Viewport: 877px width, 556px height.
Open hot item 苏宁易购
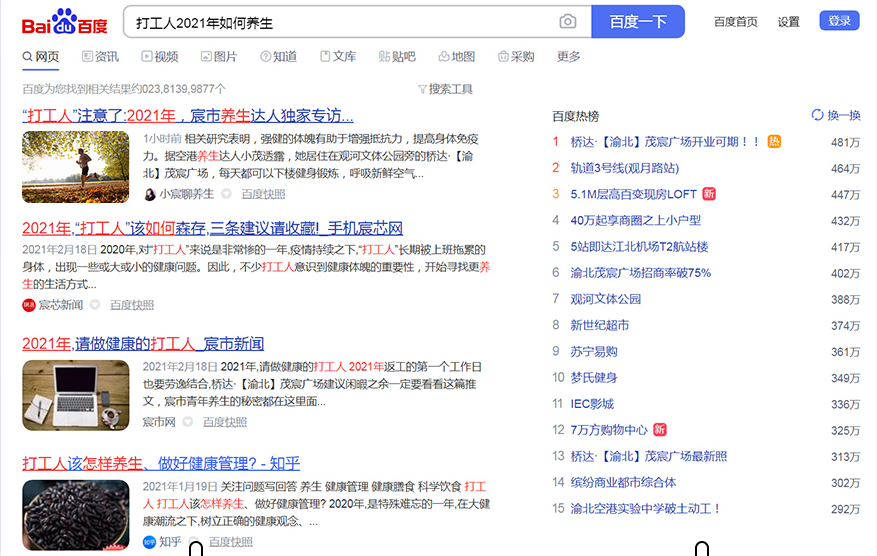coord(594,351)
